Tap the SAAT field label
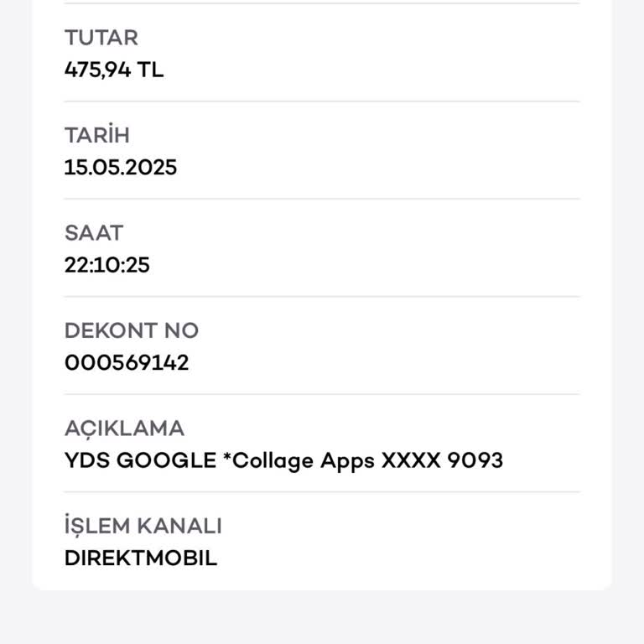 pos(94,233)
